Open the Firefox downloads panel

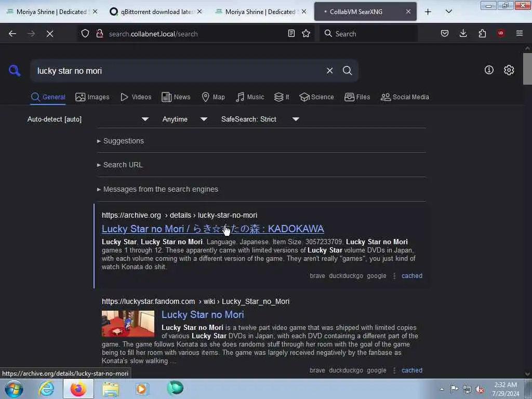[x=463, y=33]
